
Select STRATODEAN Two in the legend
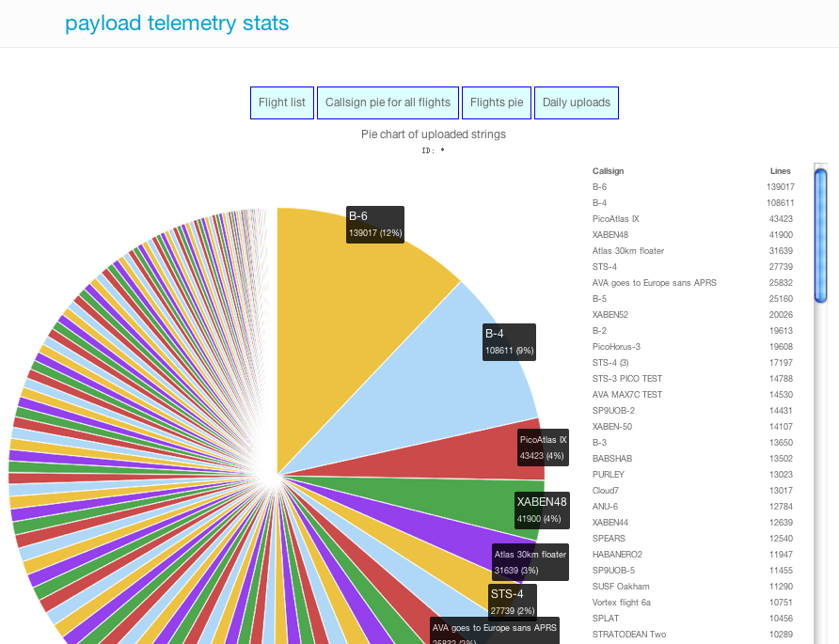[693, 635]
